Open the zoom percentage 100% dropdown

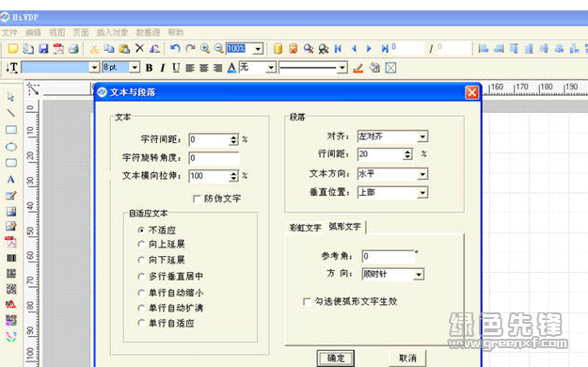258,49
